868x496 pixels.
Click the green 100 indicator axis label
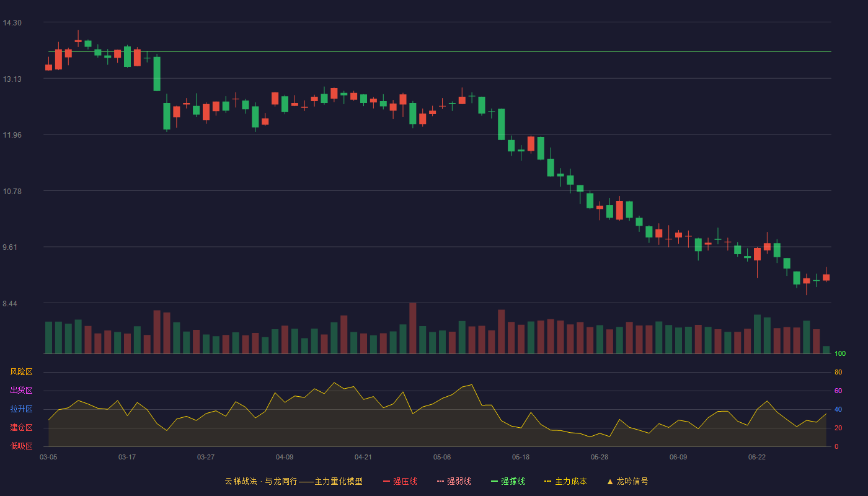pyautogui.click(x=840, y=353)
